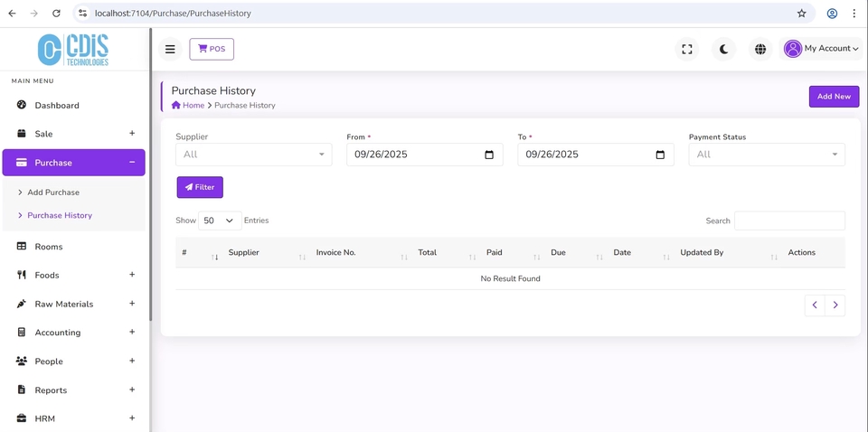
Task: Open the Supplier dropdown
Action: click(253, 155)
